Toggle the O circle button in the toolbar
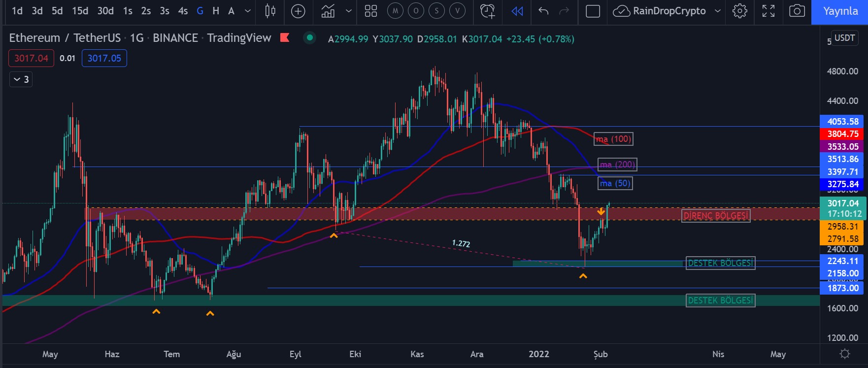The image size is (868, 368). (416, 11)
